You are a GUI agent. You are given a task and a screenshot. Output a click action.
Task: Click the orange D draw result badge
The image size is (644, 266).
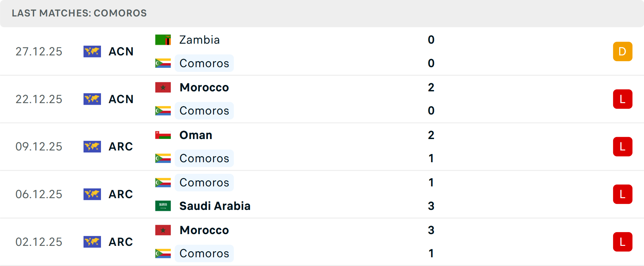pyautogui.click(x=623, y=51)
